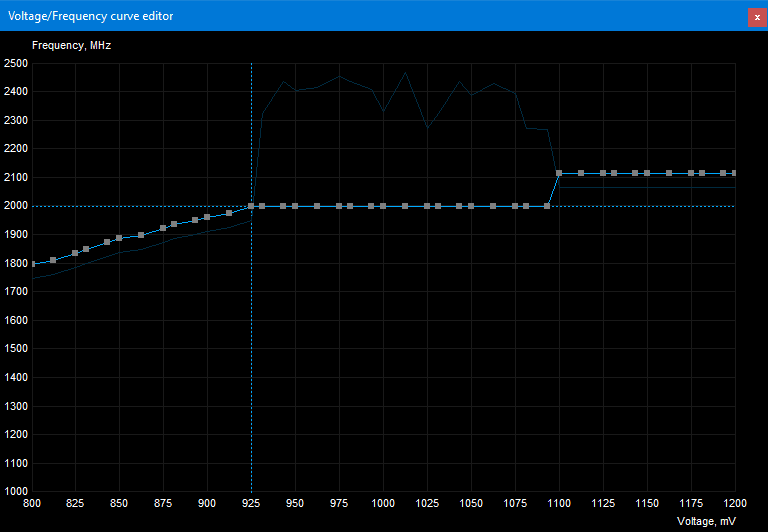
Task: Click the 'Frequency, MHz' axis label
Action: pos(72,46)
